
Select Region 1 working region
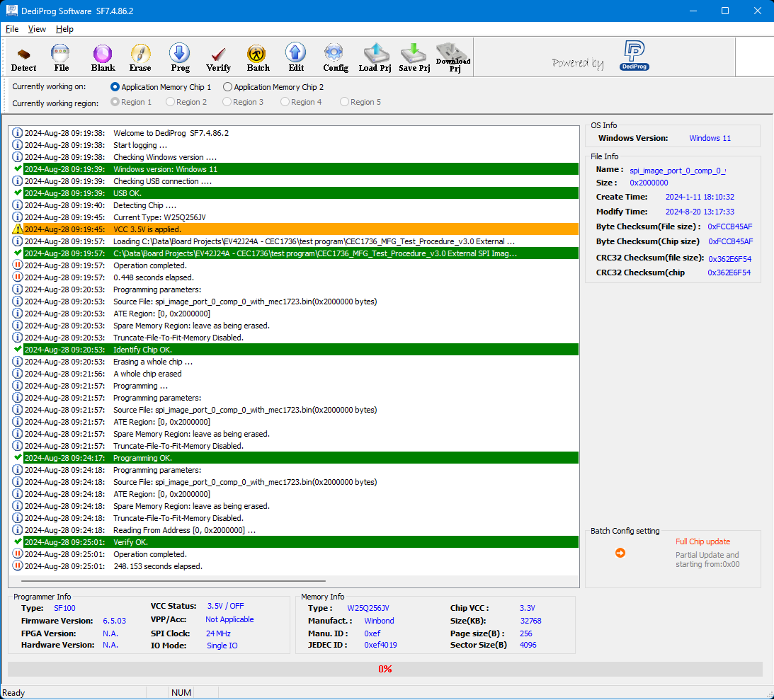[x=114, y=102]
